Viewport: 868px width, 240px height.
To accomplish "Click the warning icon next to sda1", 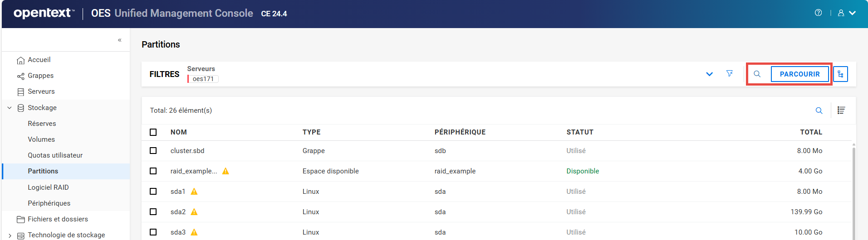I will click(194, 192).
